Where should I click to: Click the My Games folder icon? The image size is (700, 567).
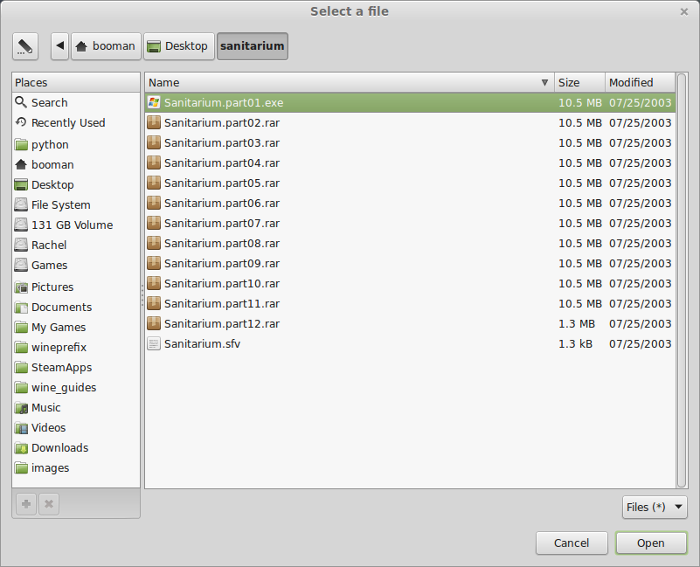point(21,327)
